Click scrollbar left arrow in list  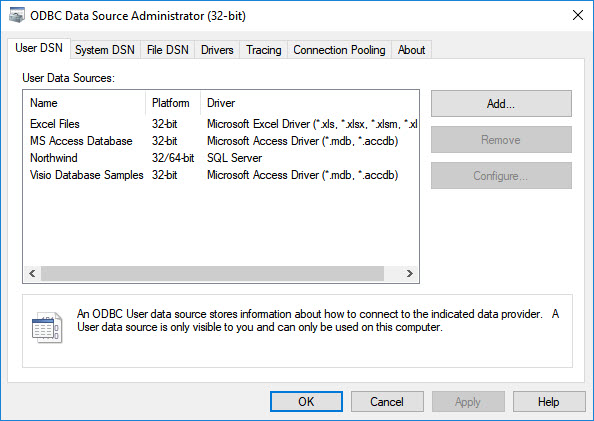(32, 273)
